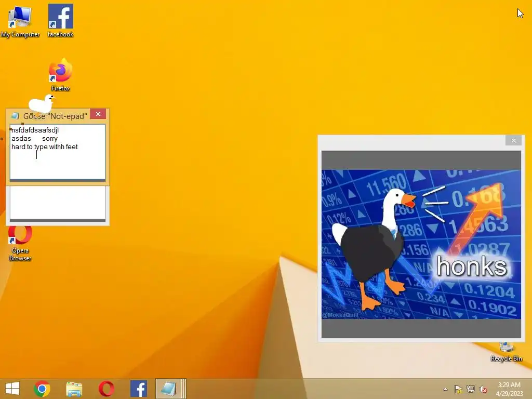This screenshot has width=532, height=399.
Task: Click the white goose on the desktop
Action: click(x=41, y=104)
